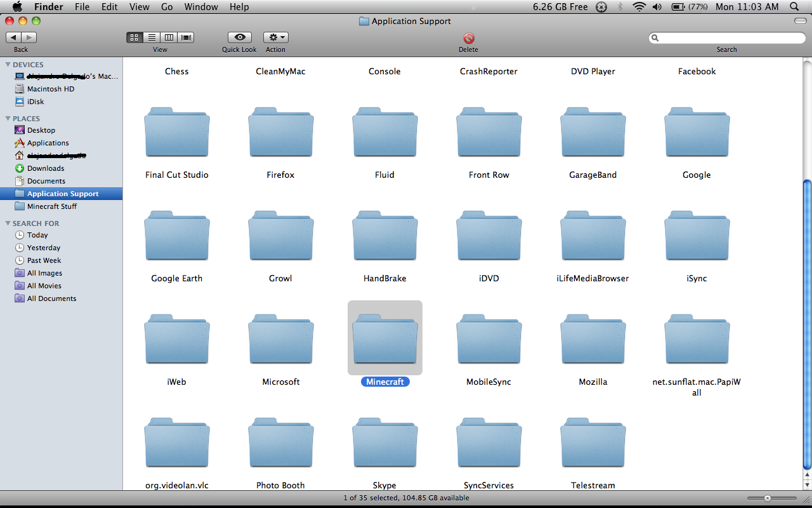Select the org.videolan.vlc folder

click(x=177, y=442)
